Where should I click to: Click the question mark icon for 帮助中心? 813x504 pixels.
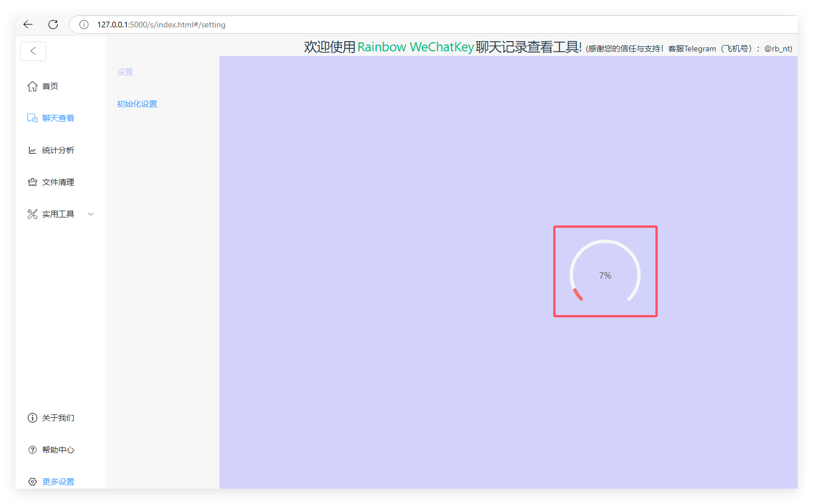pos(33,450)
